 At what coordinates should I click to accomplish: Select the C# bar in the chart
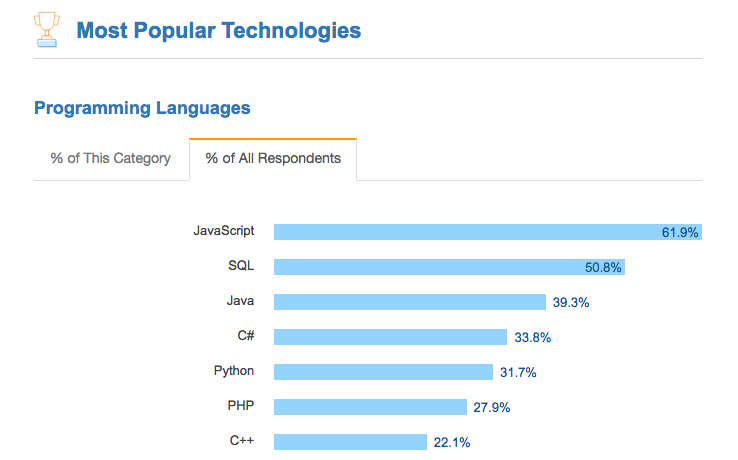(390, 337)
